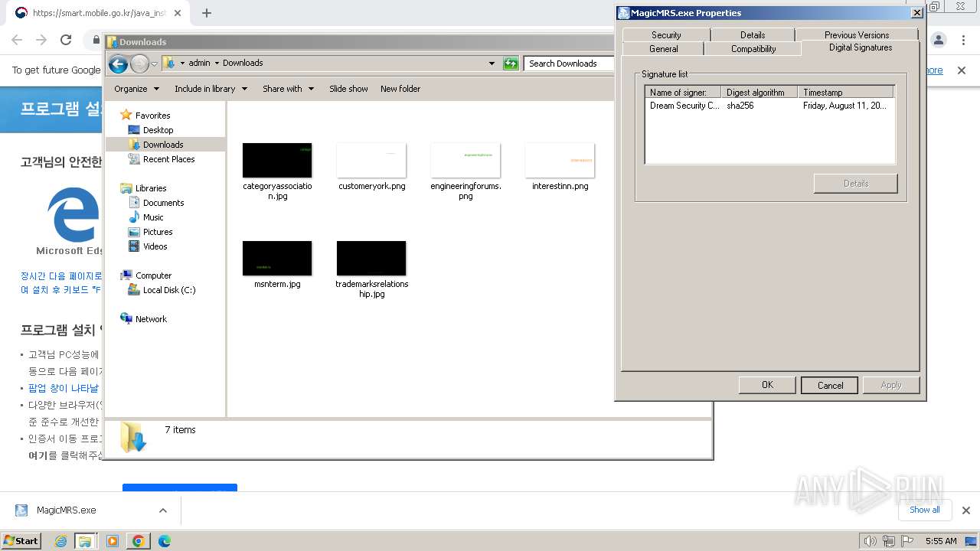This screenshot has width=980, height=551.
Task: Click OK in MagicMRS.exe Properties
Action: 767,385
